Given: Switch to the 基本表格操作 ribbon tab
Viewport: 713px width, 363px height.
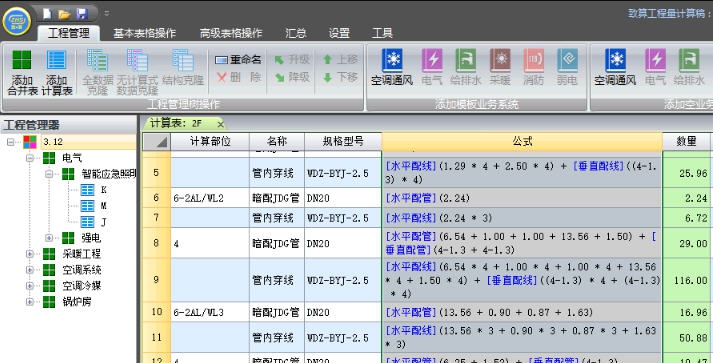Looking at the screenshot, I should point(145,33).
